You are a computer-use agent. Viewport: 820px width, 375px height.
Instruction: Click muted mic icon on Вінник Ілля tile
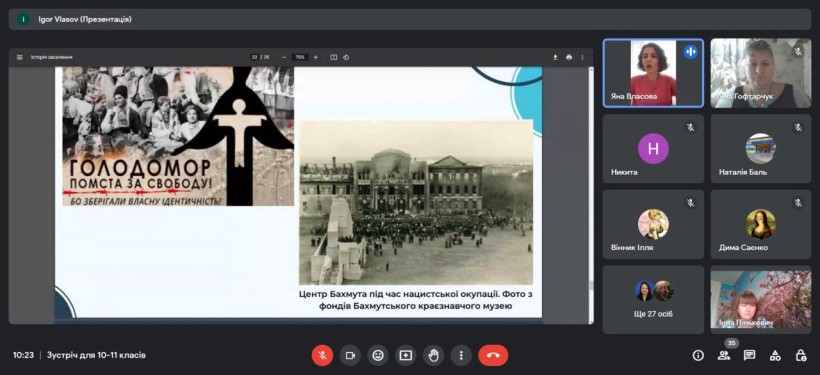tap(690, 203)
